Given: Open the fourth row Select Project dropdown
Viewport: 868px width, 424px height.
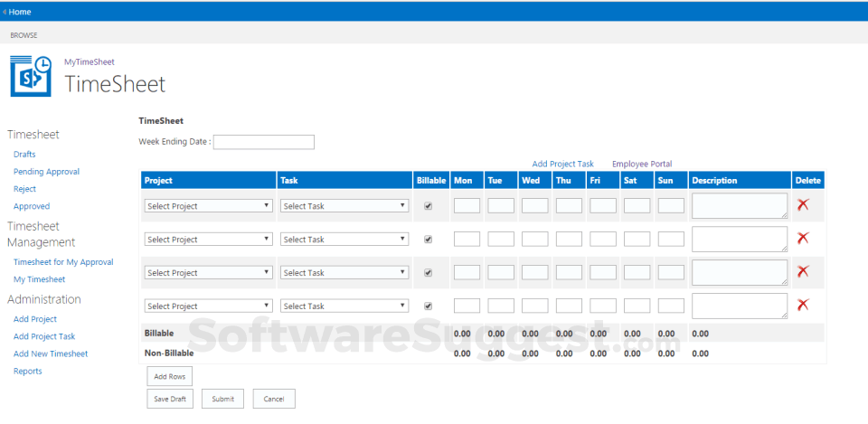Looking at the screenshot, I should (x=209, y=306).
